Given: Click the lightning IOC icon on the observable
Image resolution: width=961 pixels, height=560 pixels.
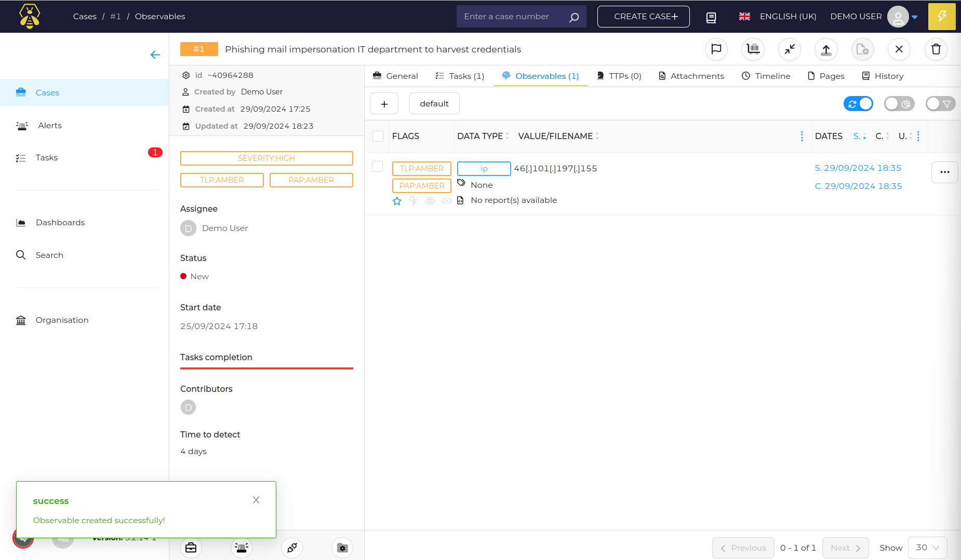Looking at the screenshot, I should pos(413,201).
